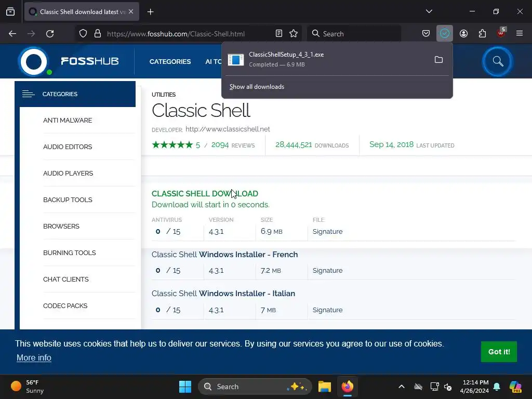Viewport: 532px width, 399px height.
Task: Select BACKUP TOOLS category
Action: click(68, 200)
